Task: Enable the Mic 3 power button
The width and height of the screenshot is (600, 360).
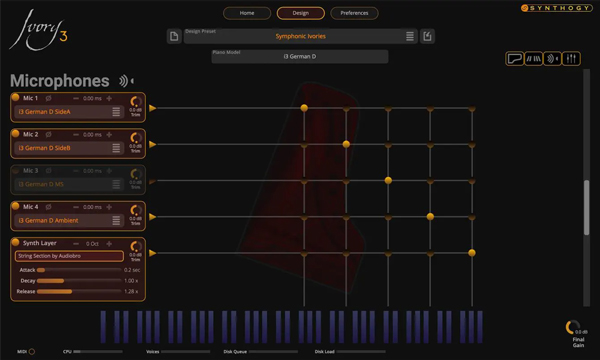Action: 15,170
